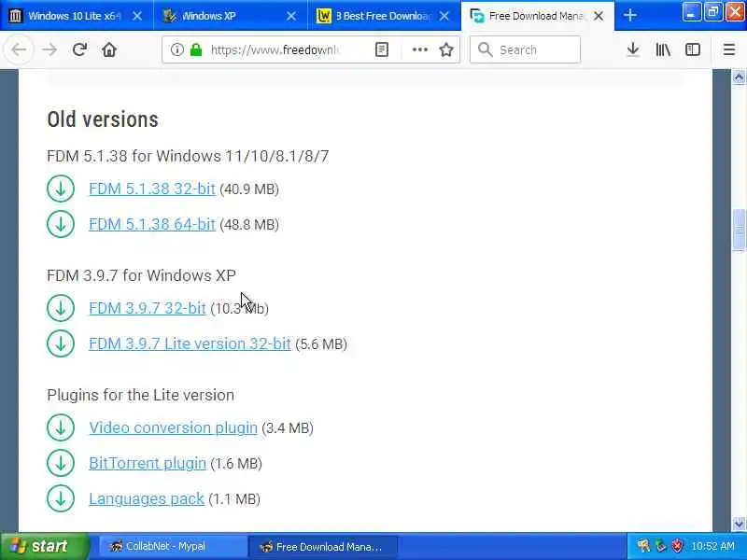Click the green padlock security icon
Viewport: 747px width, 560px height.
click(x=196, y=49)
